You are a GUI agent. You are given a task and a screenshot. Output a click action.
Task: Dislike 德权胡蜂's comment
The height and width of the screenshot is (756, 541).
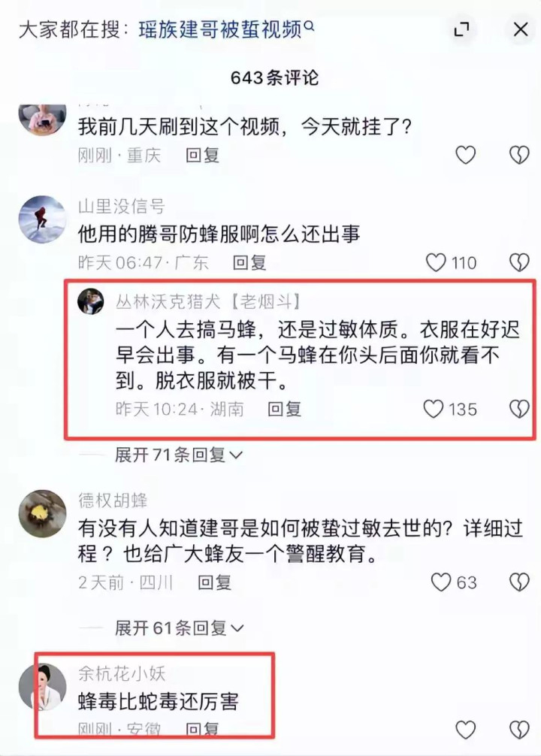pyautogui.click(x=519, y=582)
